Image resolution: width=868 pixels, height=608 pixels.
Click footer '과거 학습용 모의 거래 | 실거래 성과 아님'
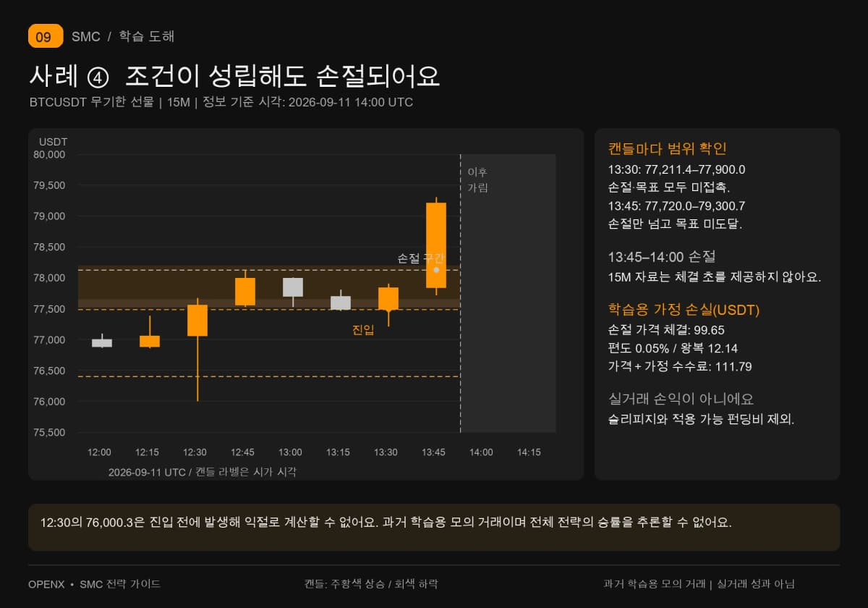pos(699,584)
